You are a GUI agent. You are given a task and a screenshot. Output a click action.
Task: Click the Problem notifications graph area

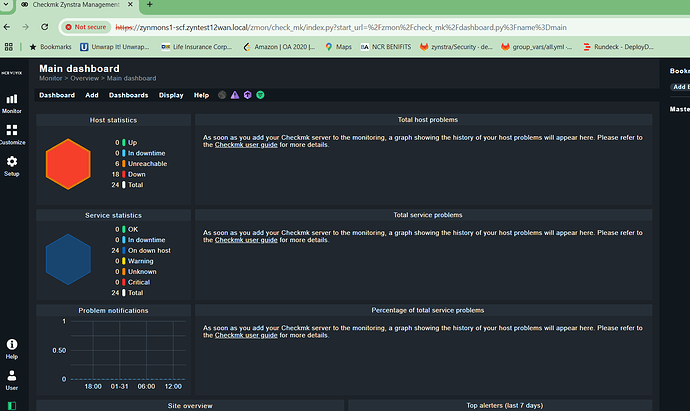(x=128, y=350)
